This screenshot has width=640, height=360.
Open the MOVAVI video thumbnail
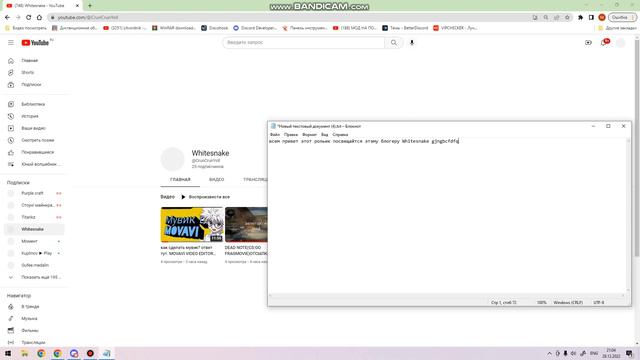coord(192,224)
